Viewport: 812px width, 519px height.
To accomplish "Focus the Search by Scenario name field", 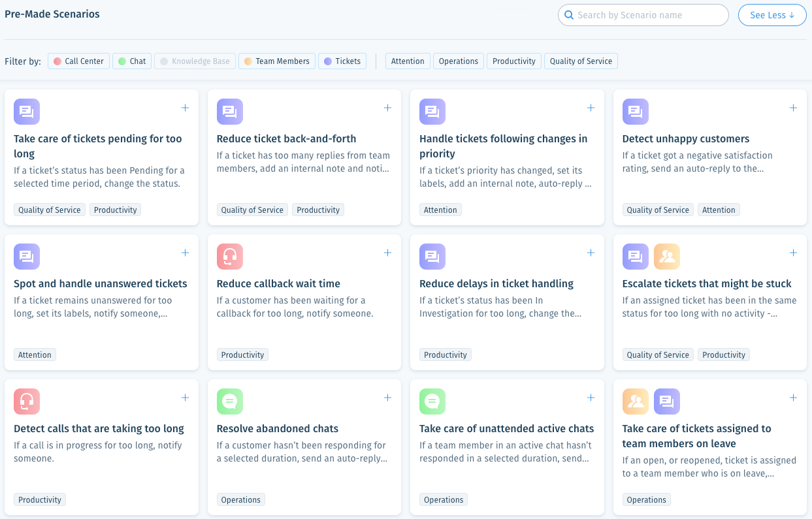I will [643, 15].
